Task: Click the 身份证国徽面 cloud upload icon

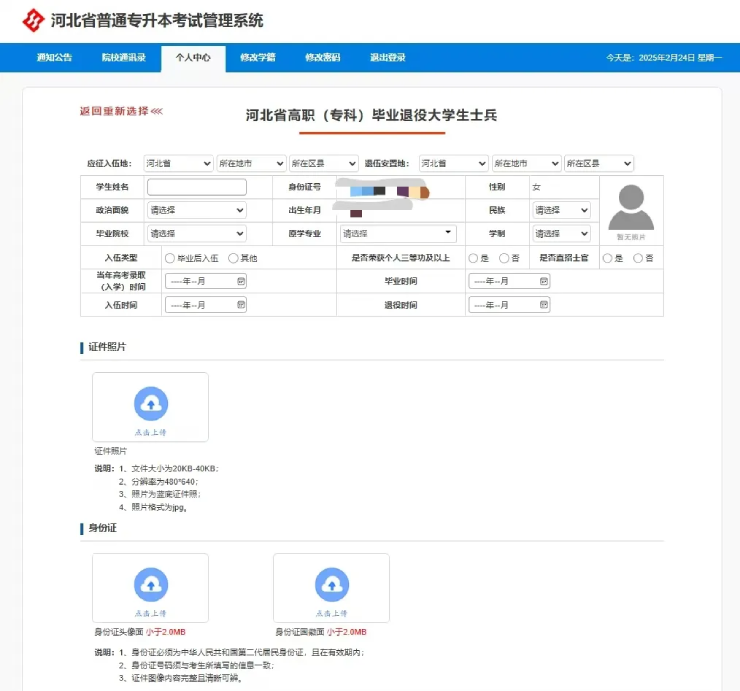Action: tap(331, 583)
